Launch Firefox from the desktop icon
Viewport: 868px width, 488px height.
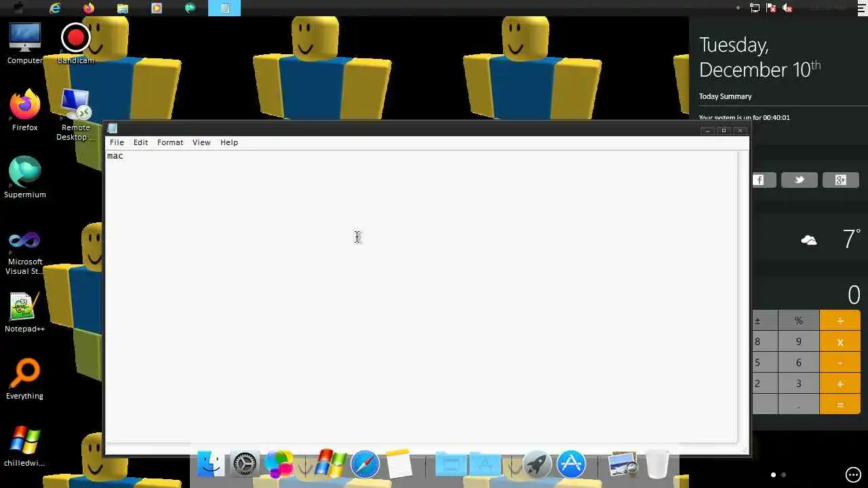point(25,110)
